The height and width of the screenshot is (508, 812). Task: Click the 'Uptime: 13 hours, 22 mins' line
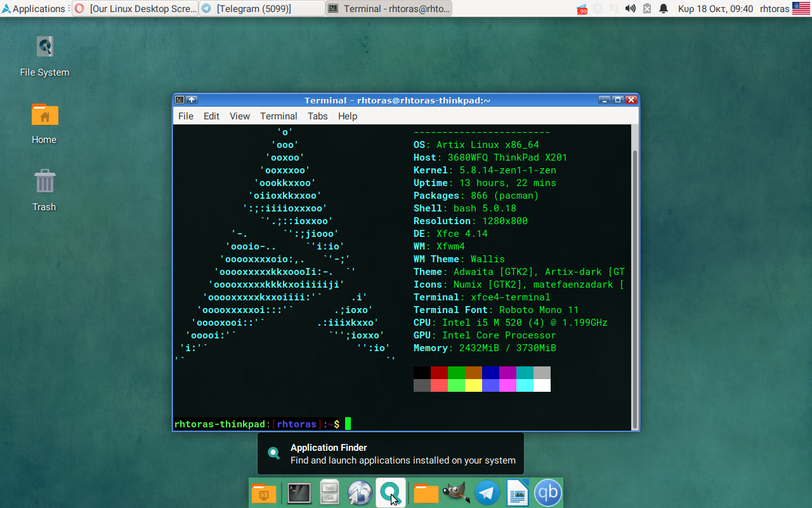coord(485,183)
